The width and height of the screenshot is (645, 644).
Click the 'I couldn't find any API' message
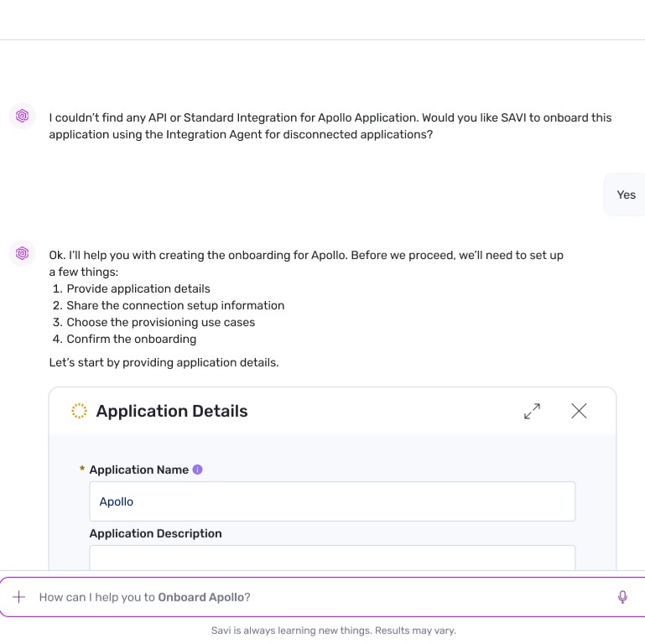[x=330, y=126]
